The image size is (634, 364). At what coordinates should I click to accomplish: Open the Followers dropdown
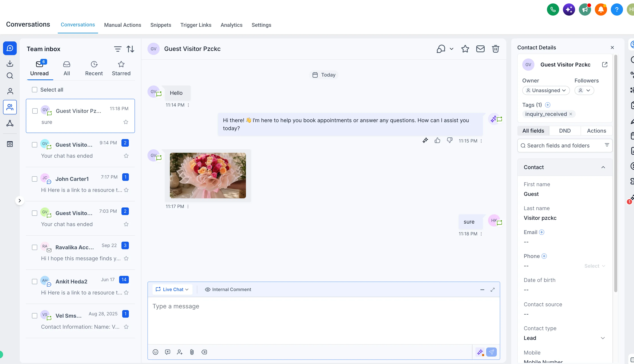584,90
